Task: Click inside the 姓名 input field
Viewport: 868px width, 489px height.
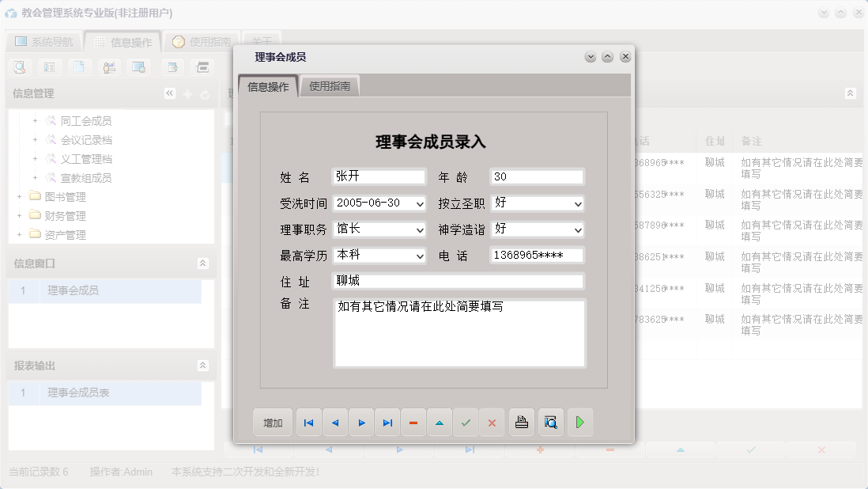Action: [378, 177]
